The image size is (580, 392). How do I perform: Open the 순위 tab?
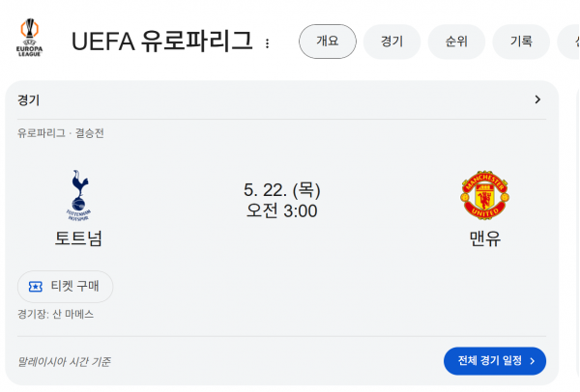(456, 42)
